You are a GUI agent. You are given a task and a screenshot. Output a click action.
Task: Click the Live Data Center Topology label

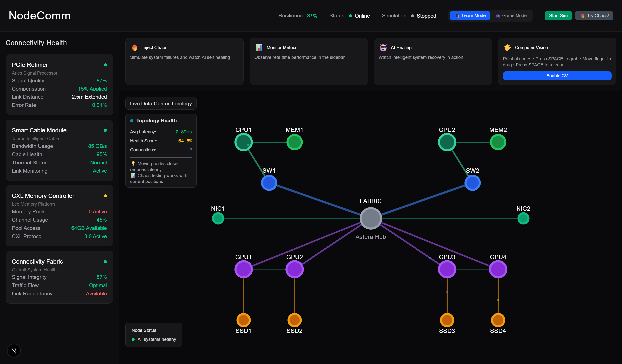point(161,103)
